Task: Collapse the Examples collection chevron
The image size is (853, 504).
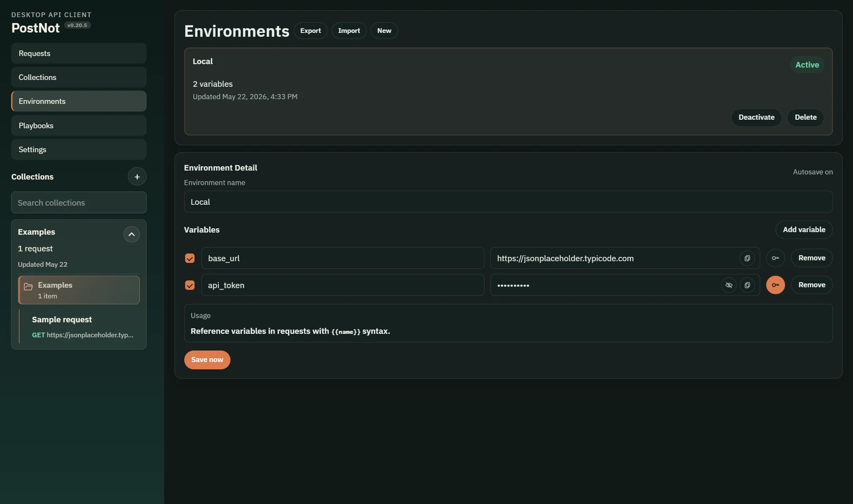Action: pyautogui.click(x=131, y=234)
